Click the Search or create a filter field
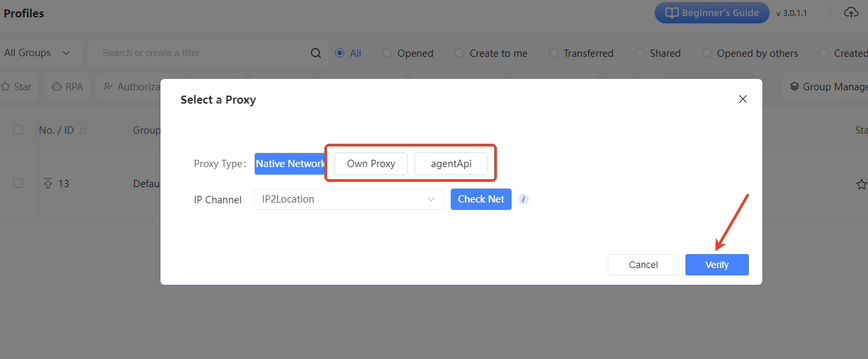 pyautogui.click(x=201, y=53)
